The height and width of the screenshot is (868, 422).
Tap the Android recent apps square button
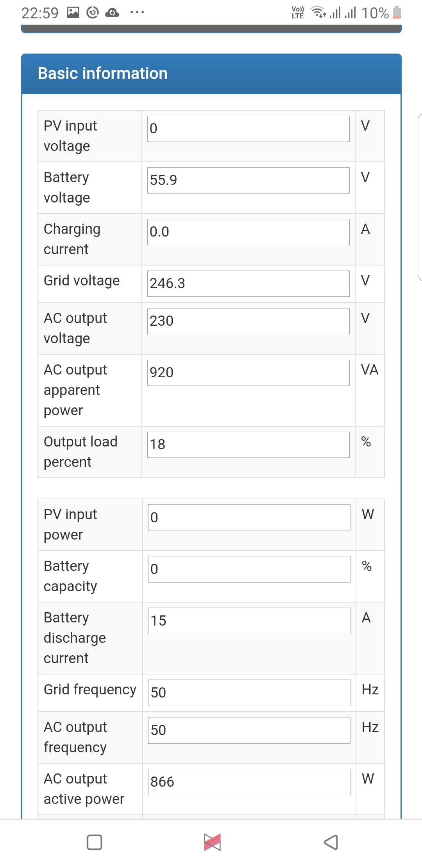pyautogui.click(x=94, y=842)
